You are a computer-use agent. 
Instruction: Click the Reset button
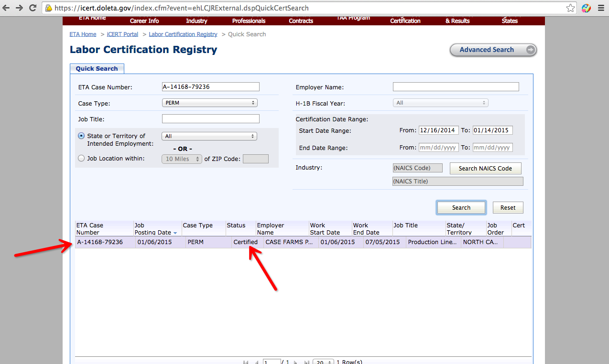pos(508,207)
